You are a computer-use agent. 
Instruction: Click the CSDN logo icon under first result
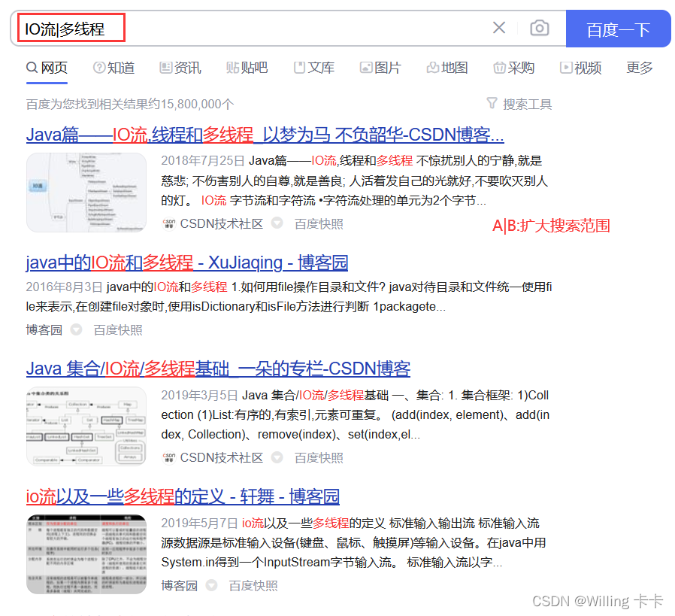pos(168,224)
